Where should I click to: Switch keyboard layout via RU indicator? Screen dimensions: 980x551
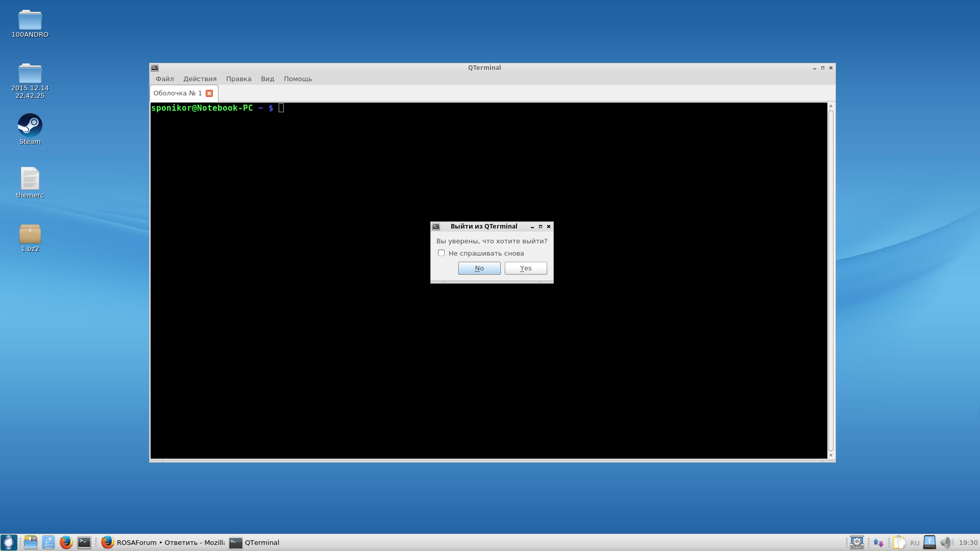[914, 543]
